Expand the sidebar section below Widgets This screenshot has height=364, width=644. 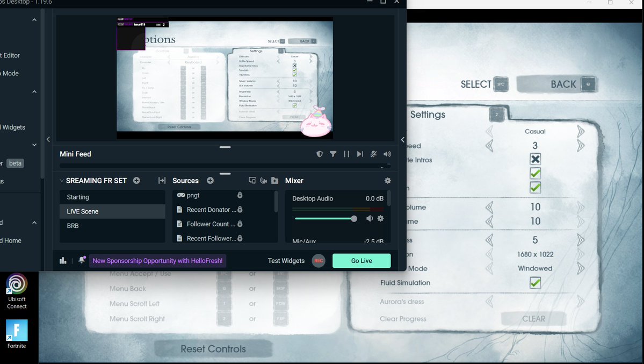[x=34, y=145]
